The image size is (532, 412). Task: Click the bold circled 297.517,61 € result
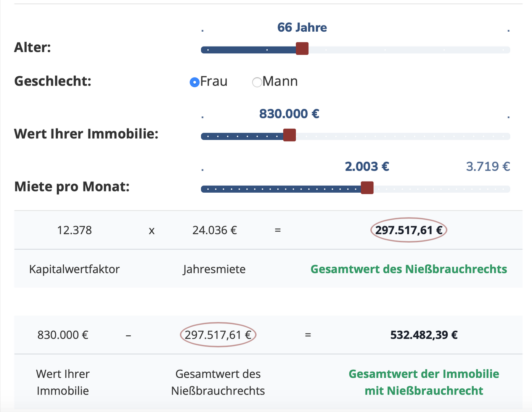coord(408,230)
